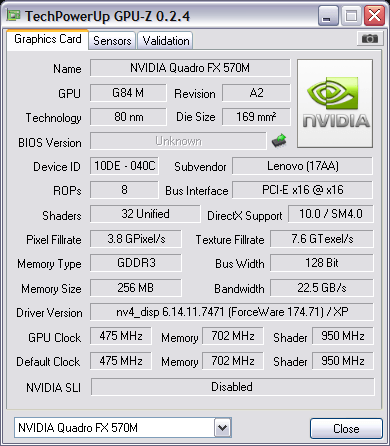
Task: Click the BIOS save chip icon
Action: click(279, 141)
